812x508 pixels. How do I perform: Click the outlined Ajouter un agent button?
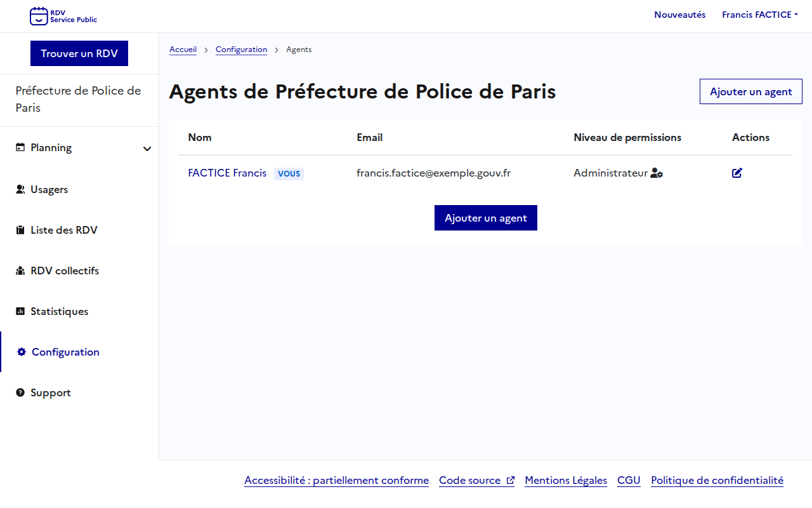coord(750,91)
